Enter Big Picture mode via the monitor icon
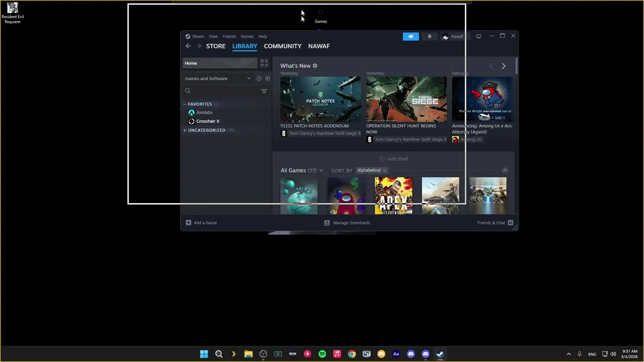 pos(478,36)
